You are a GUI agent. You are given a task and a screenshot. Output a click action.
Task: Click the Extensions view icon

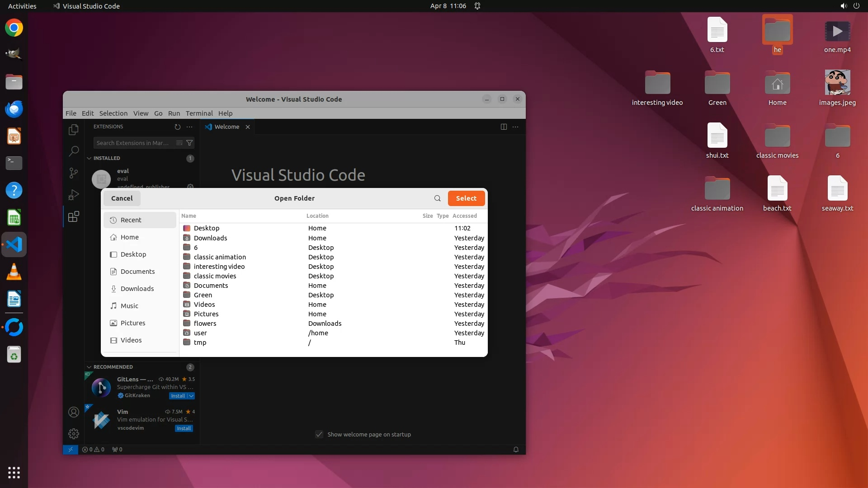pos(73,216)
